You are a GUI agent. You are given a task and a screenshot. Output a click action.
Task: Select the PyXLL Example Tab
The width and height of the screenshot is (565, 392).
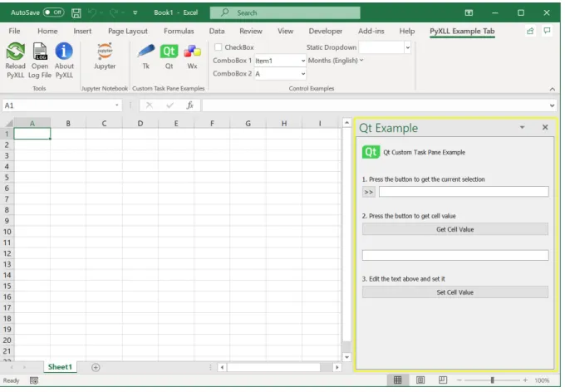462,31
